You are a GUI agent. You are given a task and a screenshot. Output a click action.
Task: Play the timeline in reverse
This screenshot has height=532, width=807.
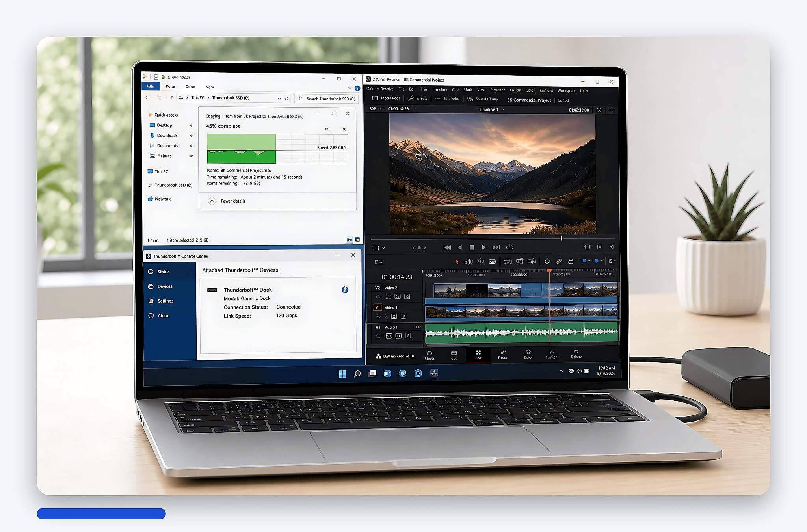point(460,247)
